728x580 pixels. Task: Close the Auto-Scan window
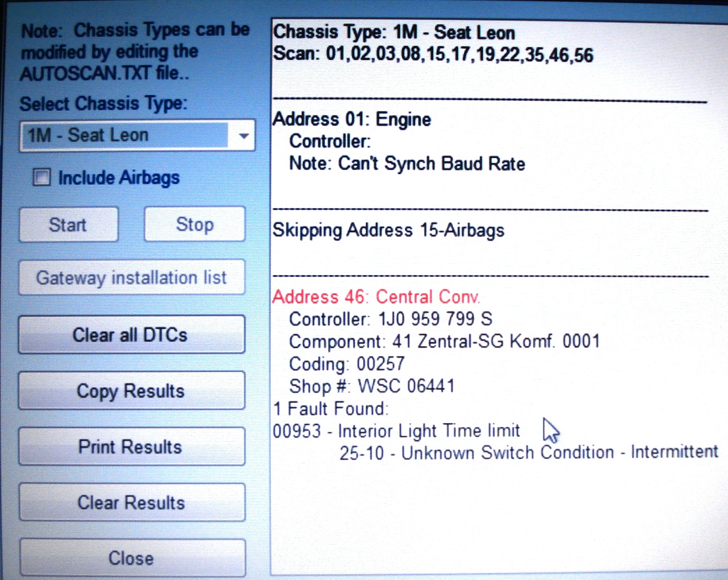click(132, 558)
